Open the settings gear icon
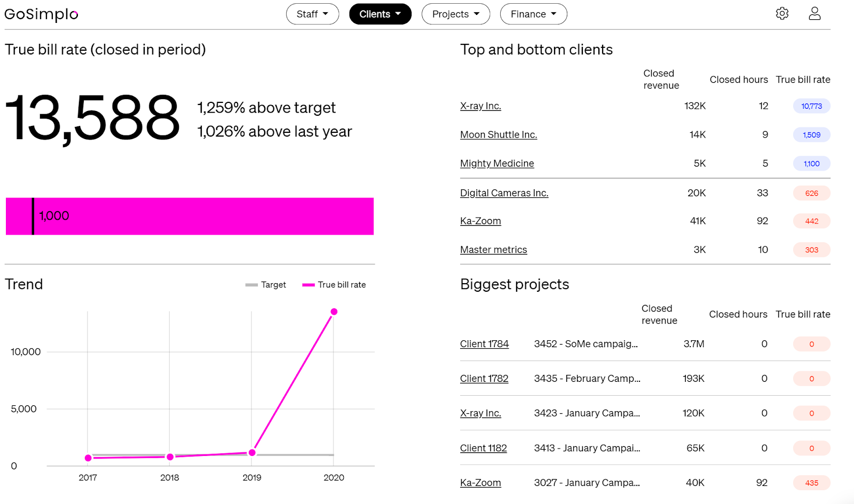 click(x=782, y=14)
